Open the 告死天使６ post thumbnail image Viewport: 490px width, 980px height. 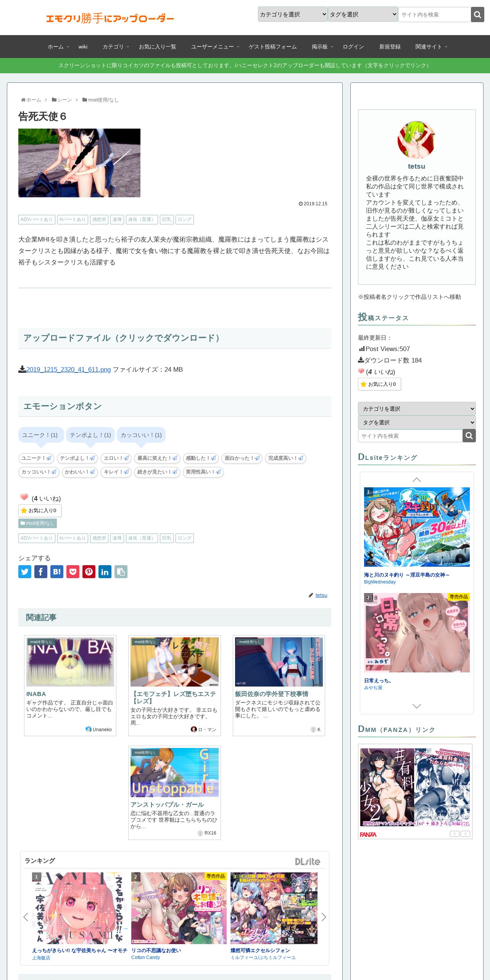[79, 163]
